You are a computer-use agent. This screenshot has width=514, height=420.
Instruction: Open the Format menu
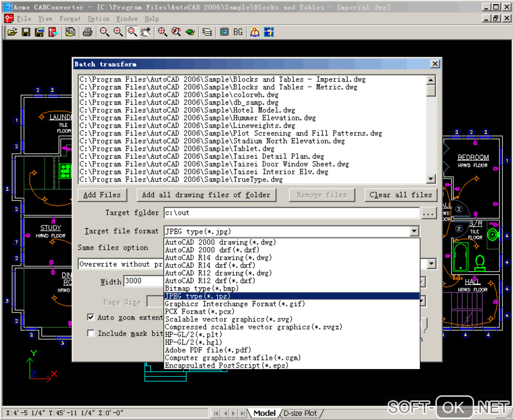(x=70, y=19)
